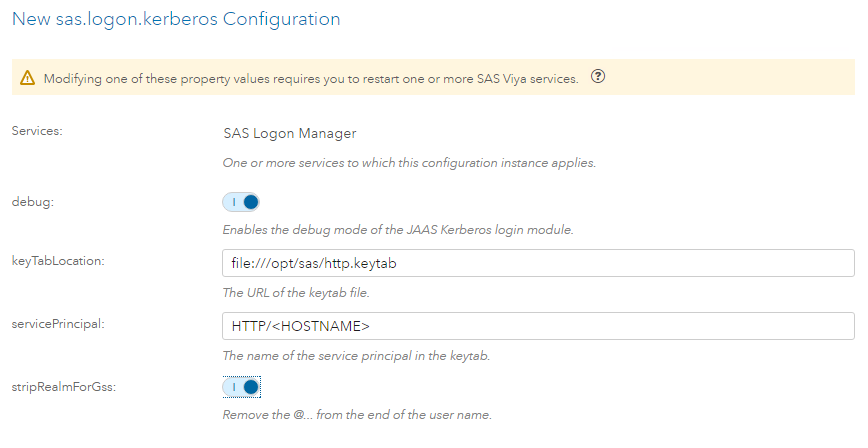Click the keyTabLocation field label

(x=57, y=260)
